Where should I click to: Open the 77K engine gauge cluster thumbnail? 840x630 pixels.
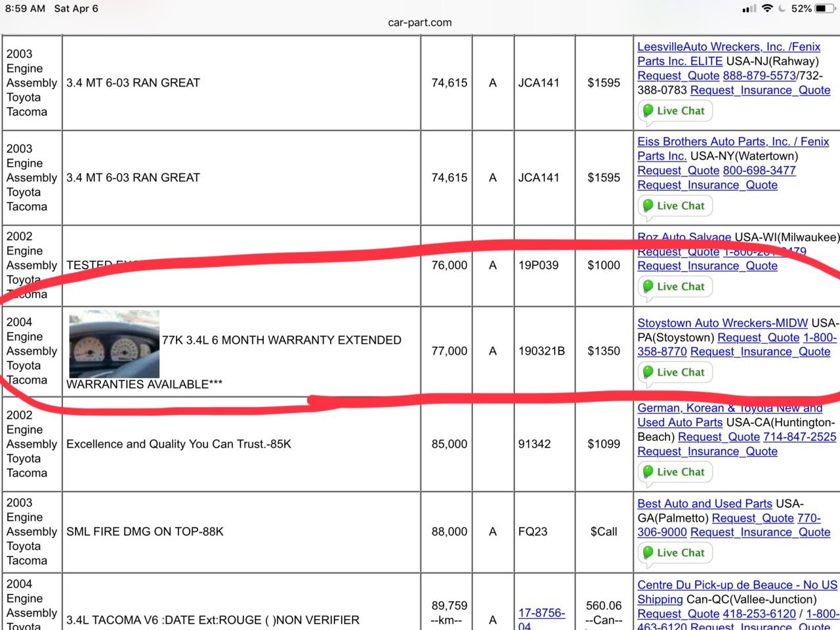pos(114,344)
